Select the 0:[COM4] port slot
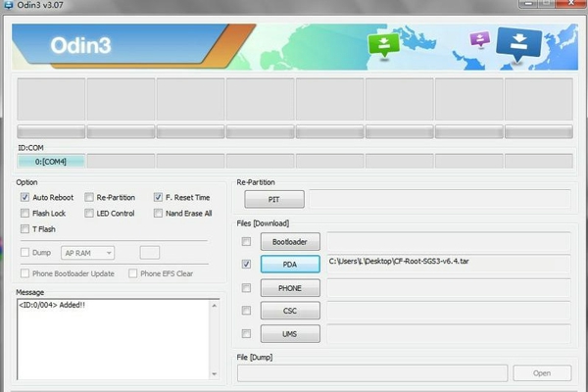Screen dimensions: 588x392 pyautogui.click(x=50, y=161)
